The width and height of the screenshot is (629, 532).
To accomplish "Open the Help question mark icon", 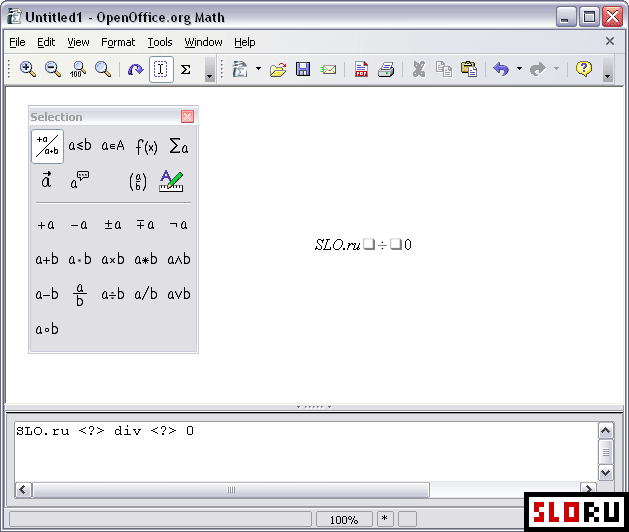I will (x=584, y=69).
